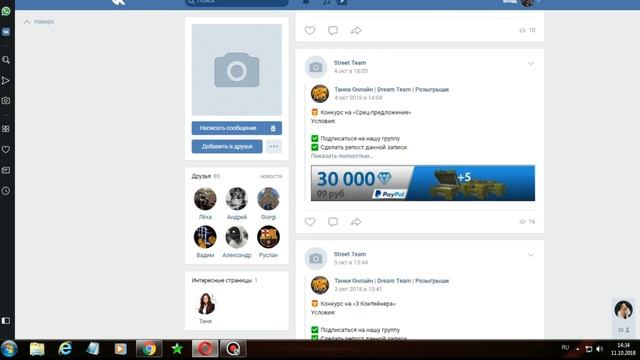
Task: Open Google Chrome from the taskbar
Action: click(x=149, y=349)
